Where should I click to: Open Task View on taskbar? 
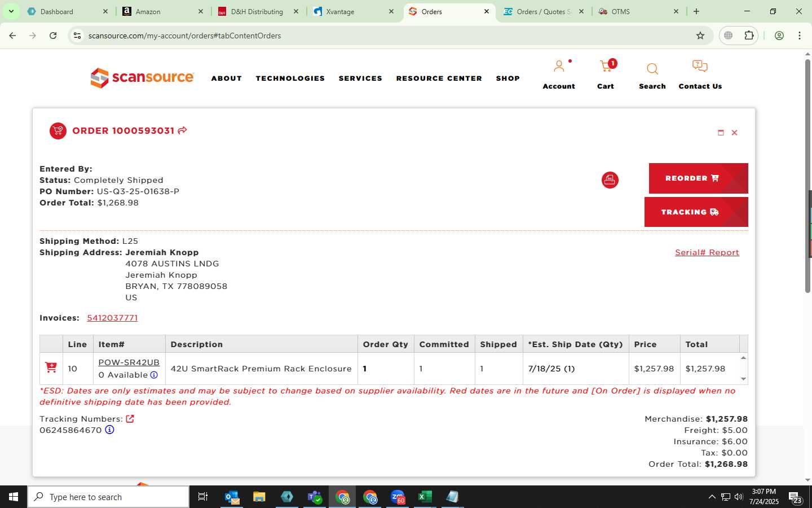pos(203,497)
